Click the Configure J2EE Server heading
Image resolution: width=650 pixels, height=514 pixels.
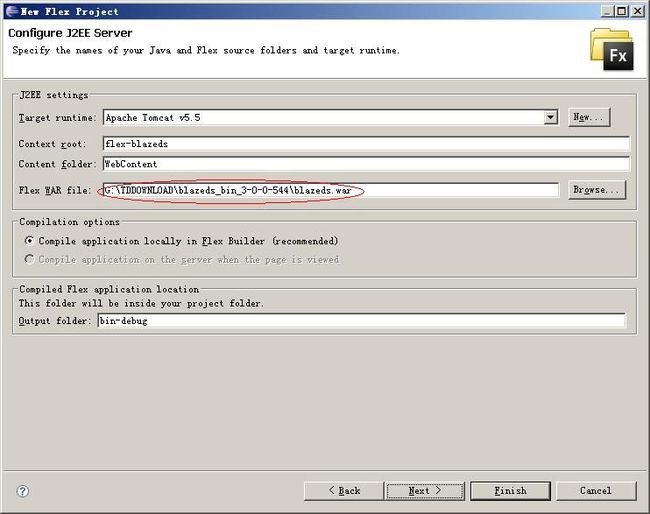point(70,33)
